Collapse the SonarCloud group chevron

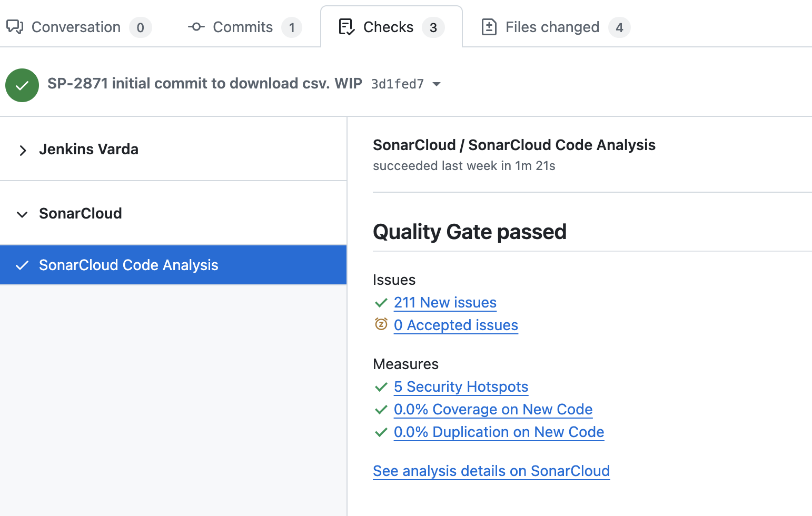[x=22, y=214]
